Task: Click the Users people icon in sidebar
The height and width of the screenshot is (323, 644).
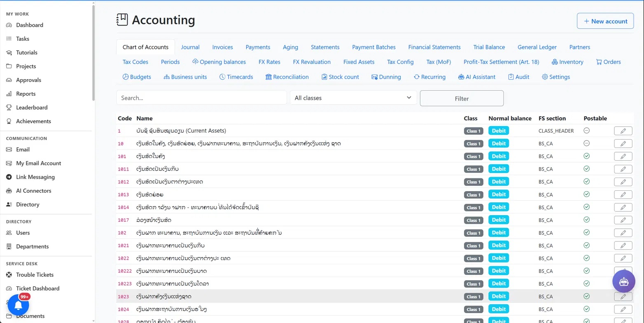Action: 9,233
